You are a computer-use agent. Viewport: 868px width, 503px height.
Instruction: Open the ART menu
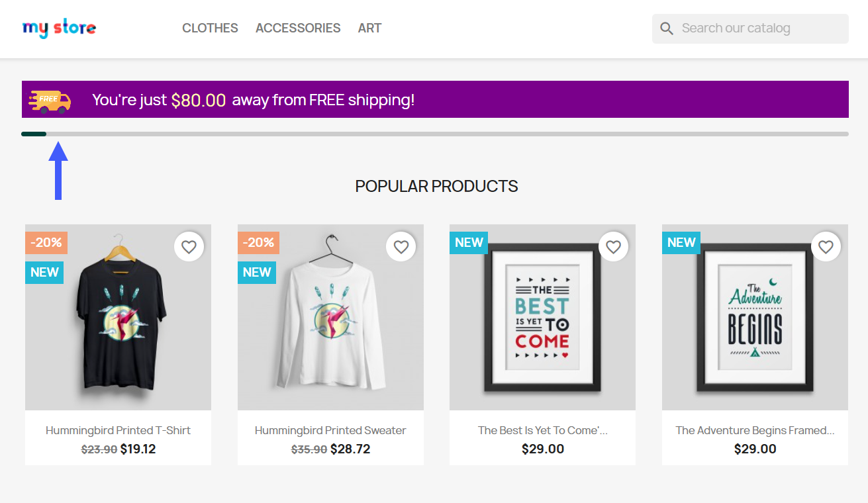point(369,28)
